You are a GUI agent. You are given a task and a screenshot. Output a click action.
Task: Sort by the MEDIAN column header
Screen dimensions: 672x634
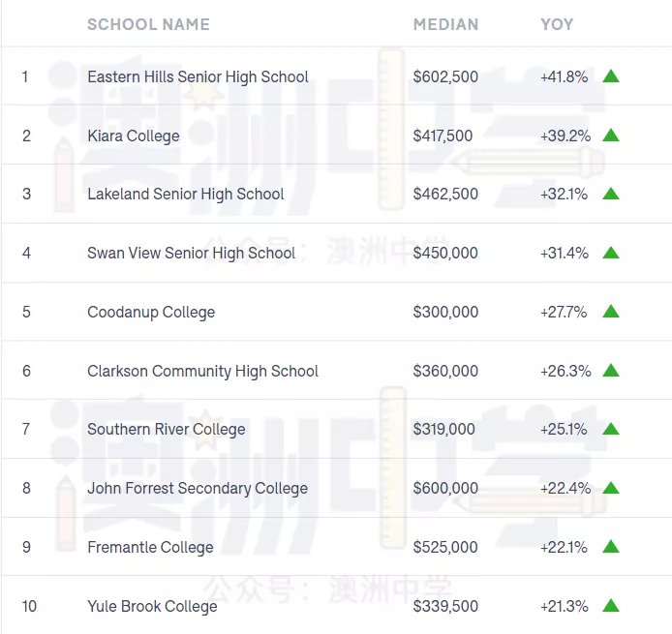445,24
